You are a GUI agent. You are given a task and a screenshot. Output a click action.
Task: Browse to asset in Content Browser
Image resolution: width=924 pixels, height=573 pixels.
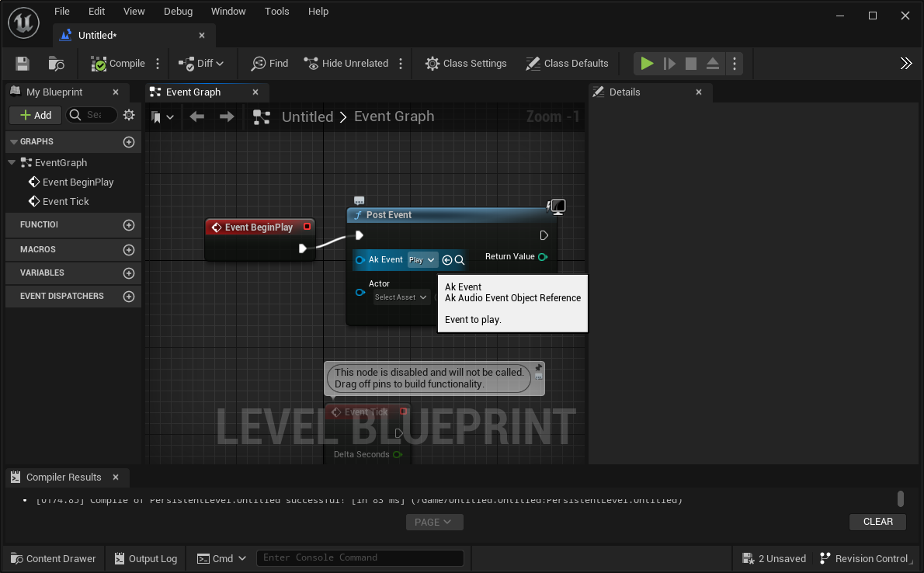[x=56, y=64]
